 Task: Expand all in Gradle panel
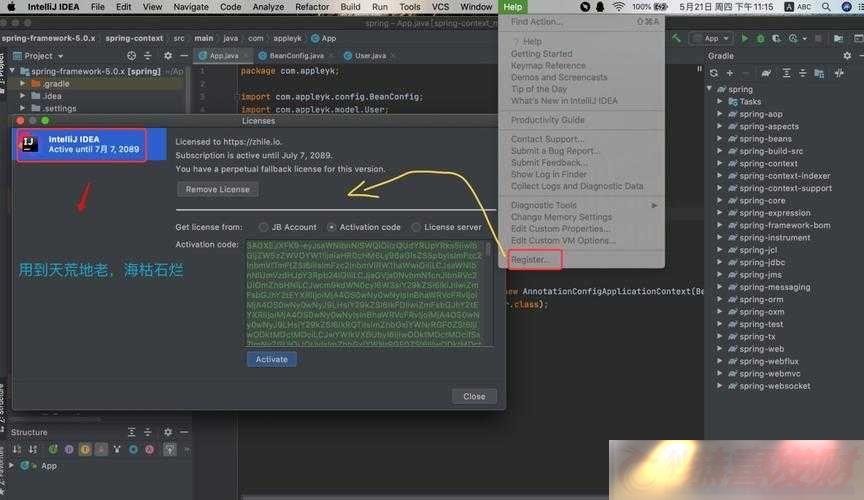[x=786, y=73]
